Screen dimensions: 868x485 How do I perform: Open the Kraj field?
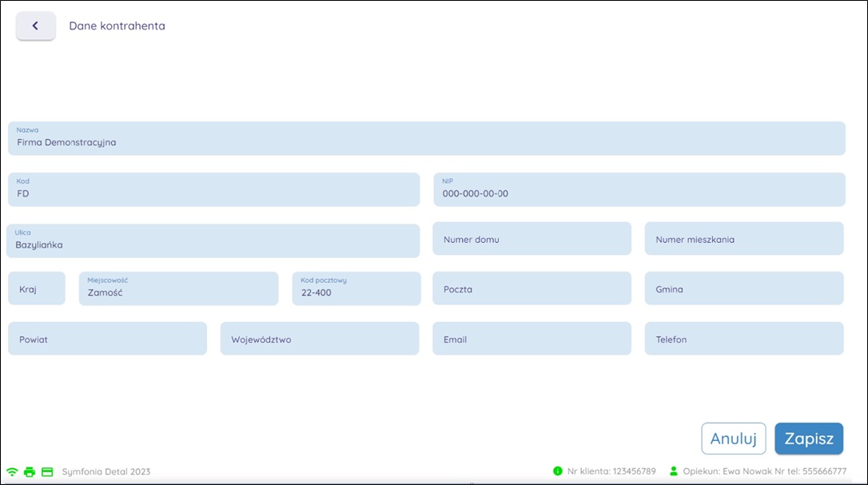point(37,288)
